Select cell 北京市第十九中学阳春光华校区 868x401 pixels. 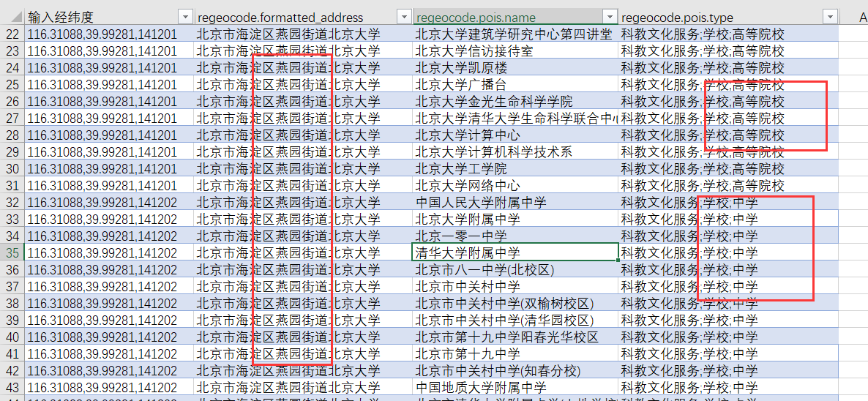[516, 337]
